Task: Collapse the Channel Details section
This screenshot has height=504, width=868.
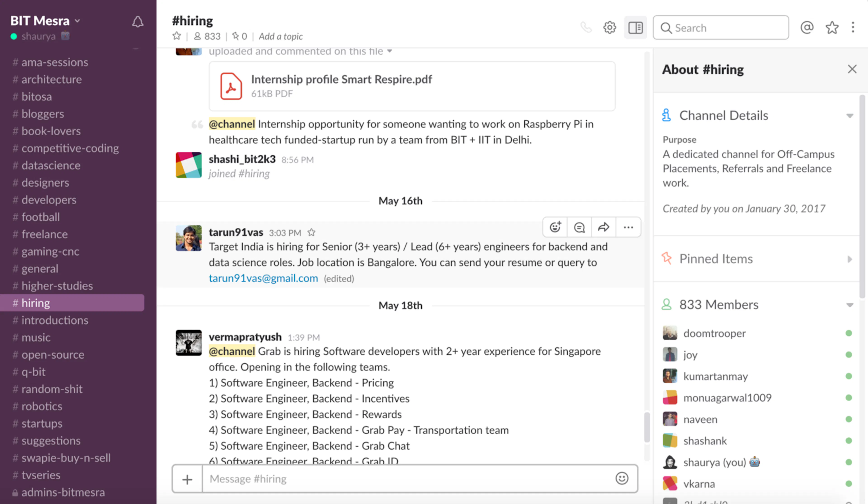Action: 850,116
